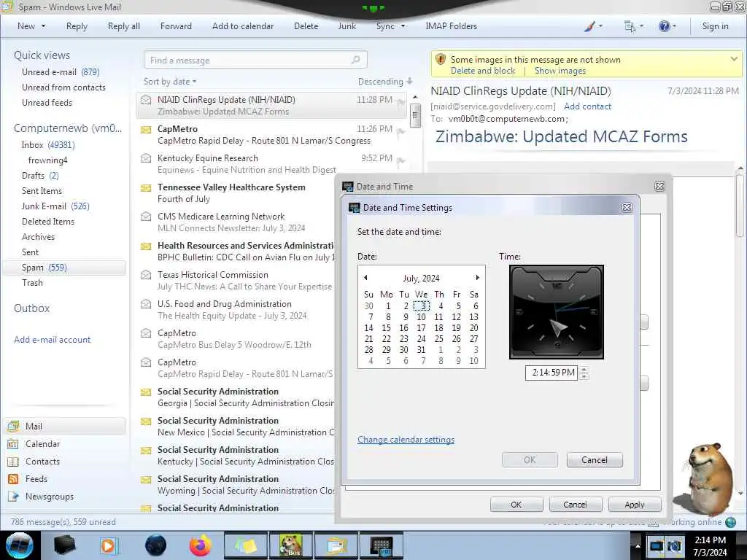
Task: Click the flag icon on NIAID ClinRegs row
Action: coord(401,103)
